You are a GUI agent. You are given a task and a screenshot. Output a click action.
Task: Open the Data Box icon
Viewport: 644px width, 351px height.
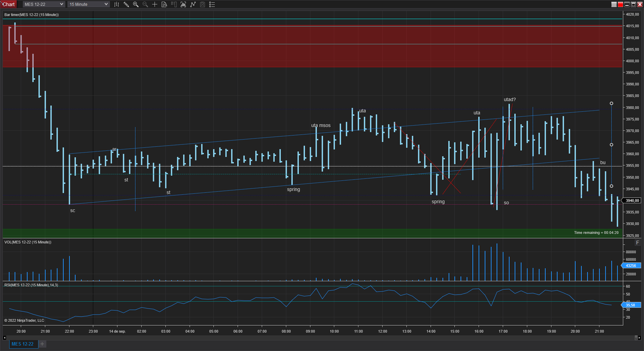[x=164, y=4]
